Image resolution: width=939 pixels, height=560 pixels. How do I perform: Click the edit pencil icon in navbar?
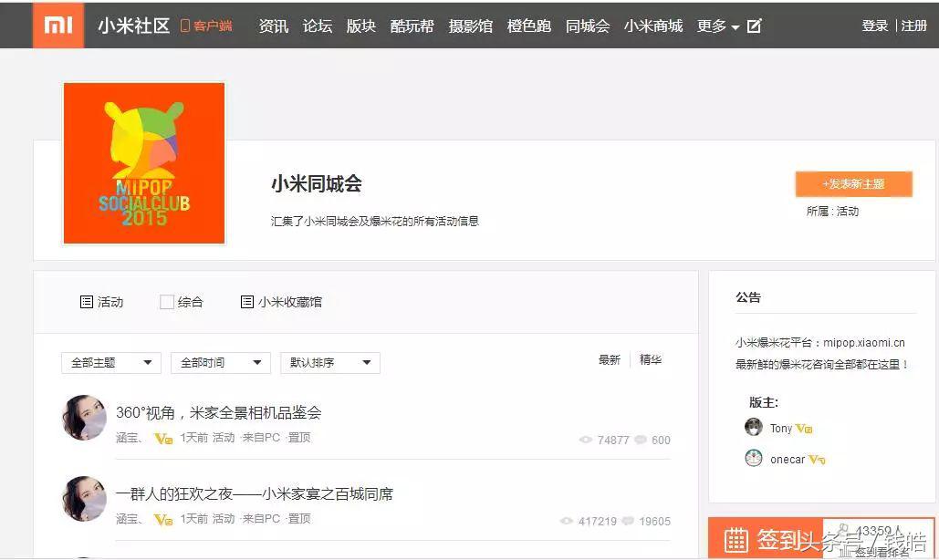754,26
